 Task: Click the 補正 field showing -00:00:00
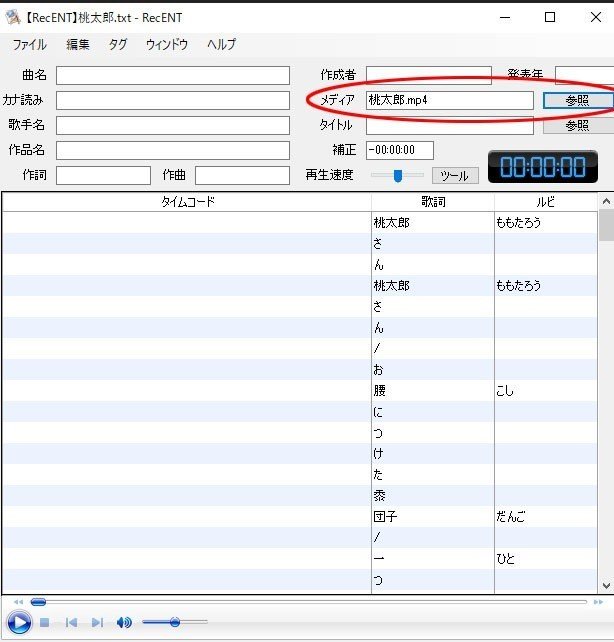400,150
